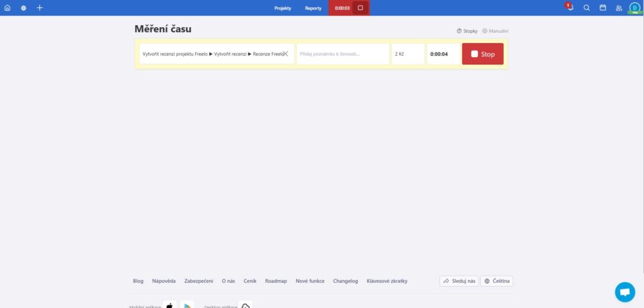The width and height of the screenshot is (644, 308).
Task: Open the chat support bubble
Action: 625,292
